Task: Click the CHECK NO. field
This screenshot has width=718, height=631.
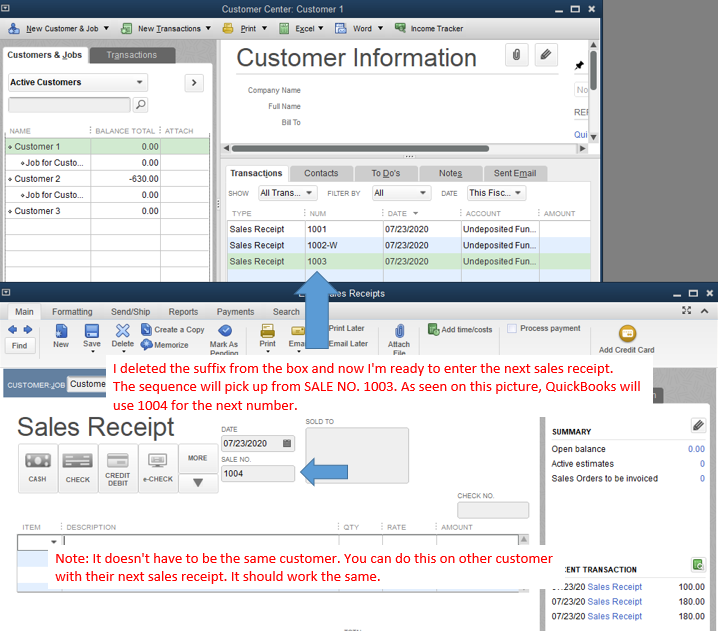Action: coord(493,510)
